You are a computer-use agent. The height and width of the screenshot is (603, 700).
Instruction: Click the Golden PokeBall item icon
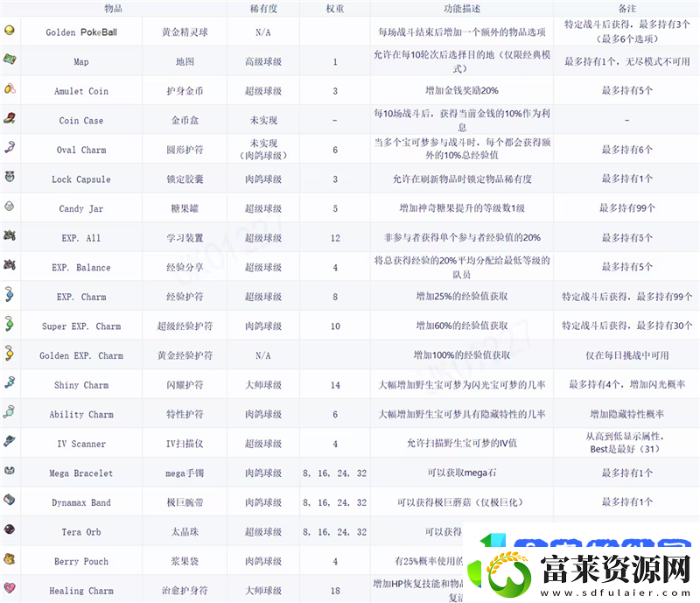click(x=10, y=30)
